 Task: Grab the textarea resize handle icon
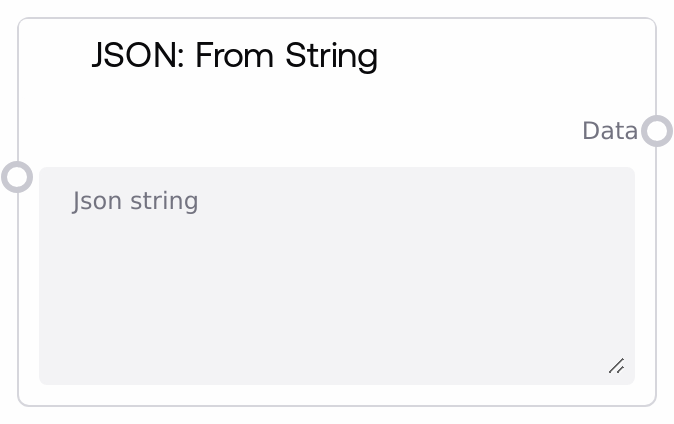click(617, 366)
